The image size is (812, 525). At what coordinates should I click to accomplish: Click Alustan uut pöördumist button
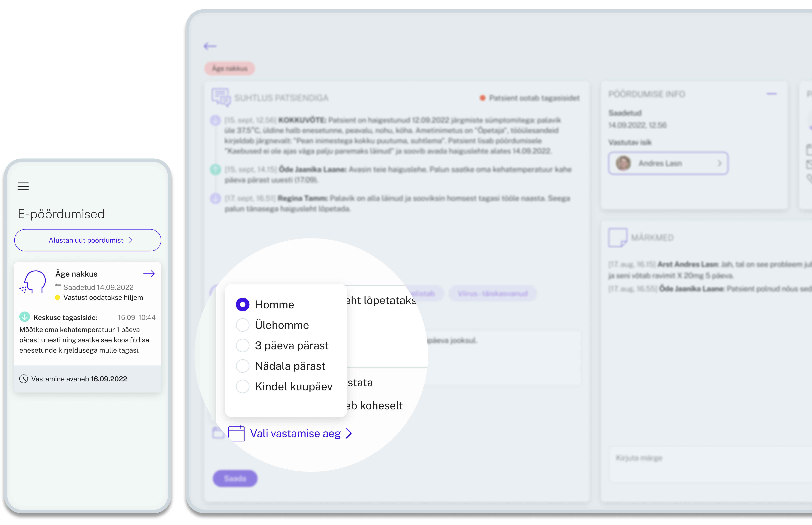(x=88, y=240)
